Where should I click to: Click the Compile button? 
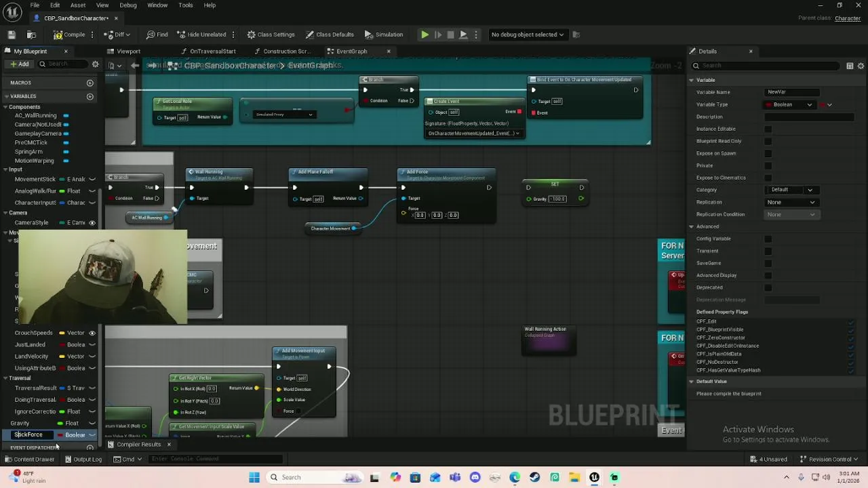click(70, 35)
